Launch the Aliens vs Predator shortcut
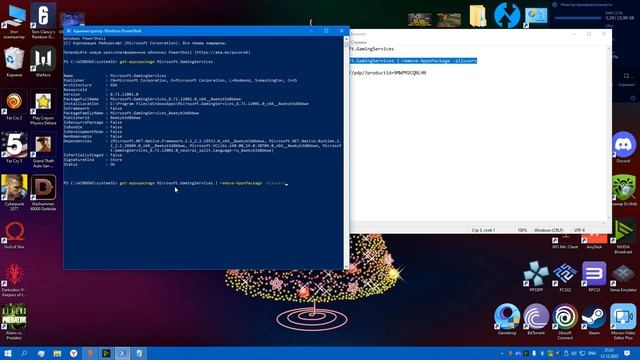640x360 pixels. pyautogui.click(x=14, y=322)
